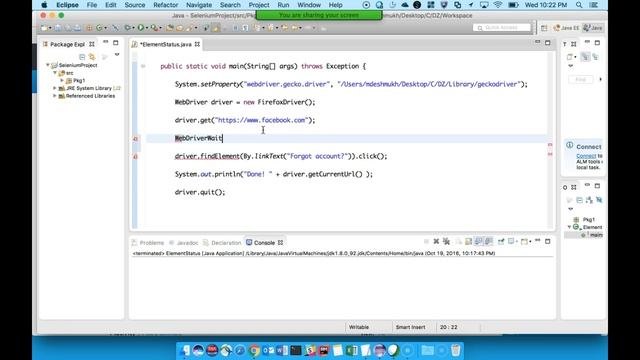Open the File menu
Screen dimensions: 640x360
click(92, 5)
